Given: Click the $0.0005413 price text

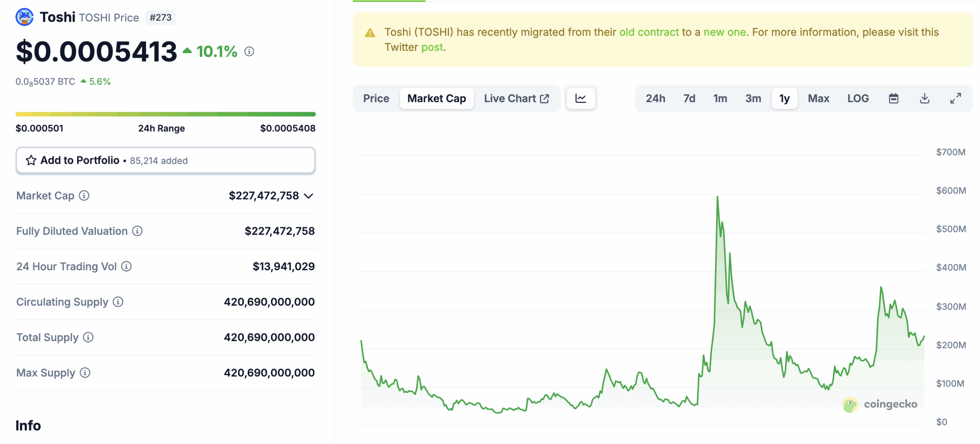Looking at the screenshot, I should (x=96, y=51).
